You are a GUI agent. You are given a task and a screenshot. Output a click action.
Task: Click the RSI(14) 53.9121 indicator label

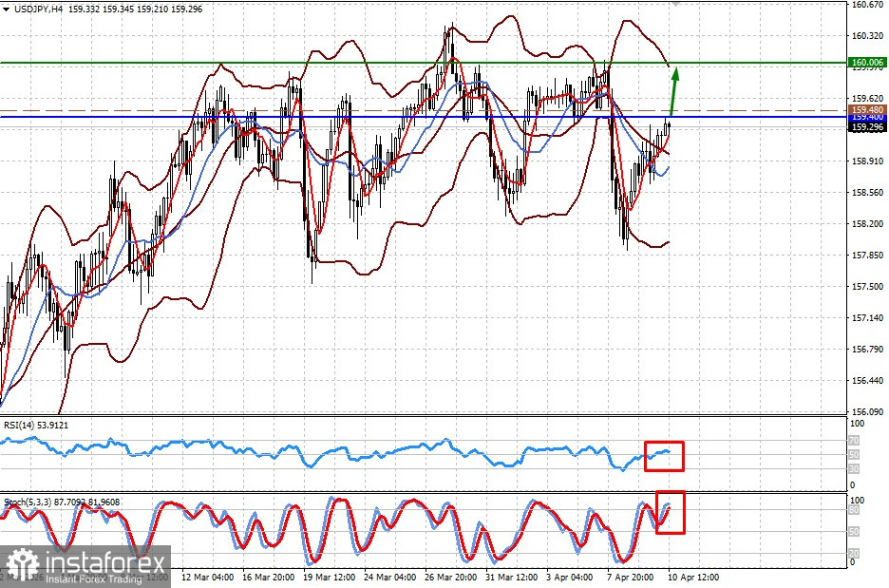coord(36,425)
